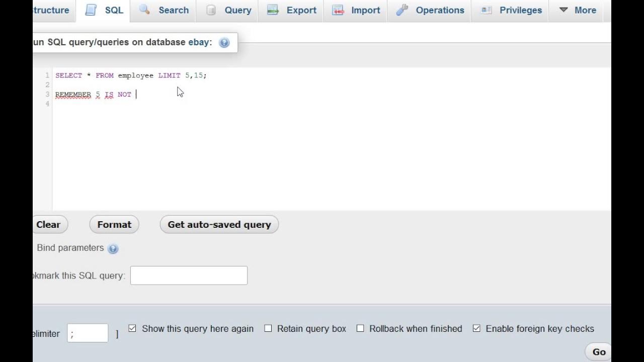Click the bookmark SQL query field
Image resolution: width=644 pixels, height=362 pixels.
click(189, 276)
